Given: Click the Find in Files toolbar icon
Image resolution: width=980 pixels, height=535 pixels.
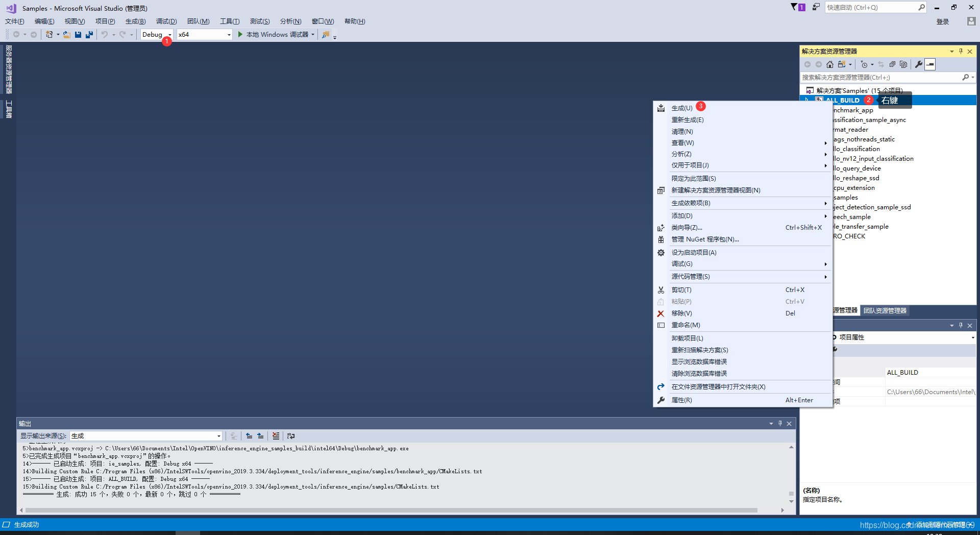Looking at the screenshot, I should (x=326, y=35).
